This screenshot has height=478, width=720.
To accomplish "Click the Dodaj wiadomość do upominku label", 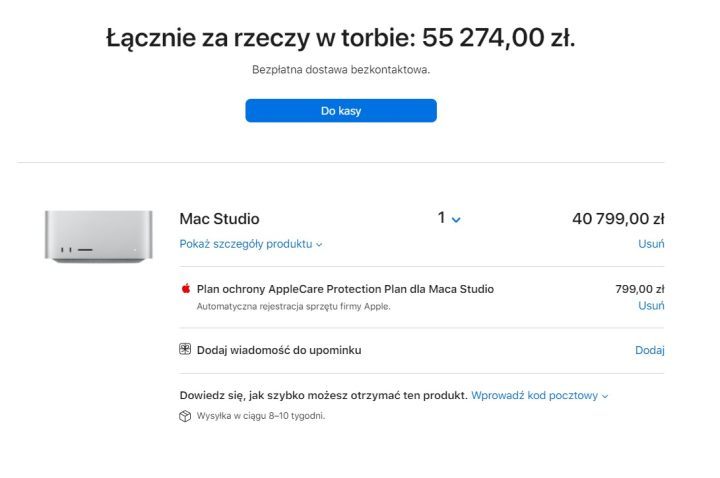I will (x=279, y=350).
